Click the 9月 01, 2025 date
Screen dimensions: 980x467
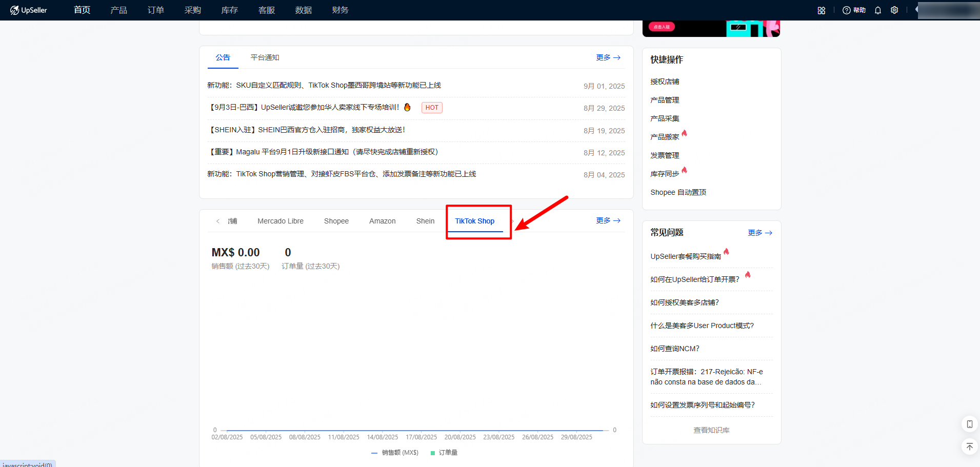(x=604, y=86)
